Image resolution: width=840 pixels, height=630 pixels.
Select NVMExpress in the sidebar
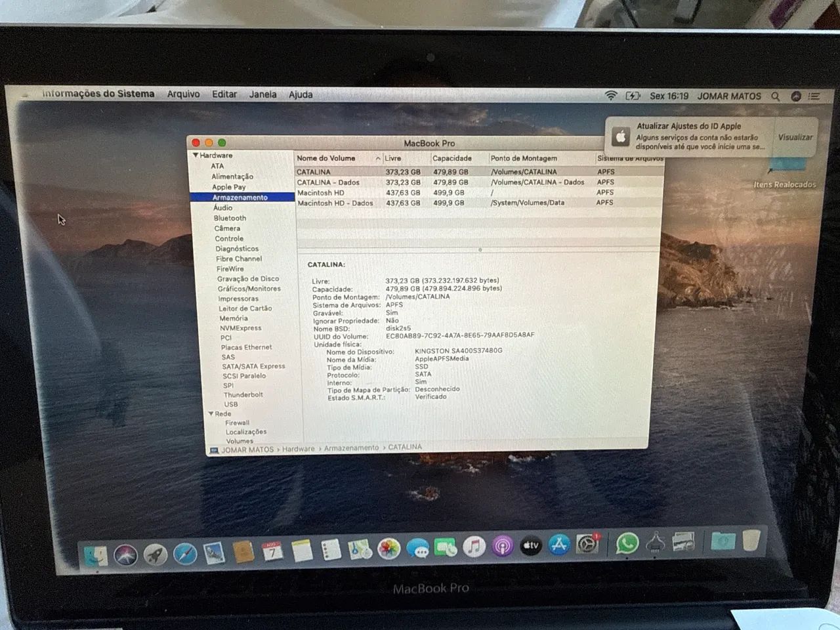[x=241, y=328]
